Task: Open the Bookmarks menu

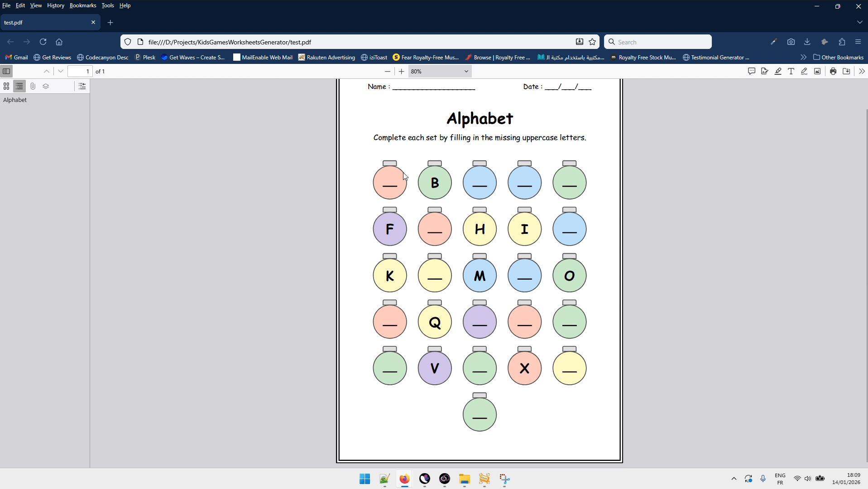Action: [82, 5]
